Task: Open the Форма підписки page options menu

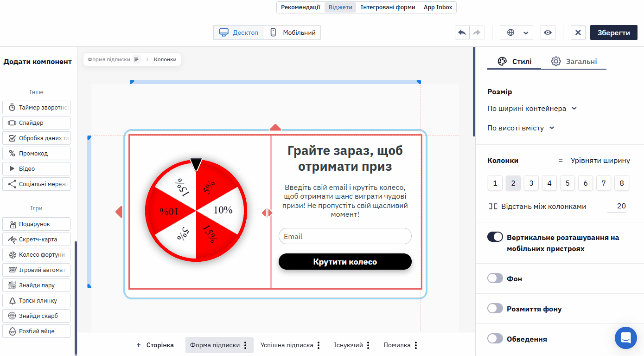Action: click(245, 345)
